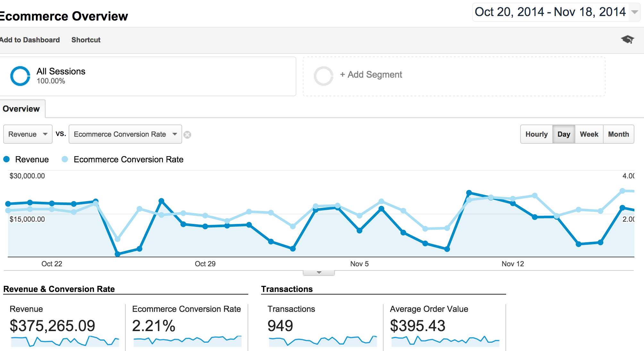Image resolution: width=644 pixels, height=351 pixels.
Task: Select Day chart granularity
Action: coord(564,134)
